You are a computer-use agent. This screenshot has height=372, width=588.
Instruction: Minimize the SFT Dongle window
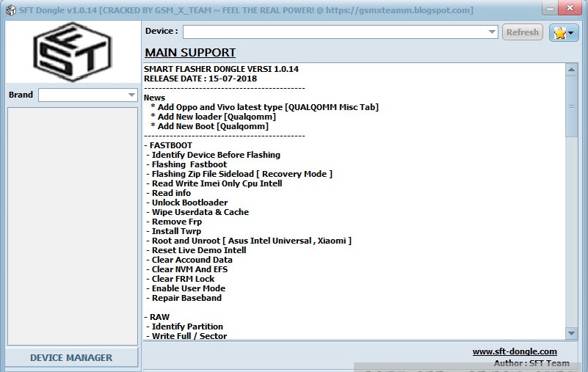550,8
